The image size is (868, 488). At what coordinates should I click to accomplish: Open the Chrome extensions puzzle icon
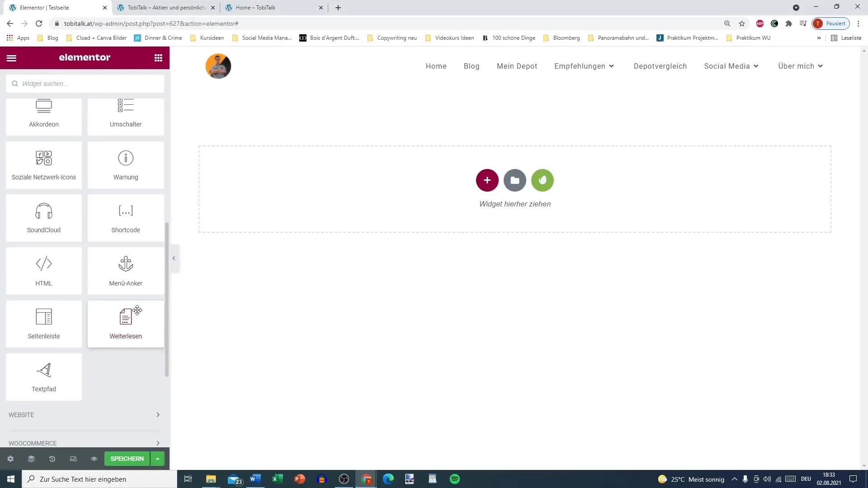pos(789,23)
